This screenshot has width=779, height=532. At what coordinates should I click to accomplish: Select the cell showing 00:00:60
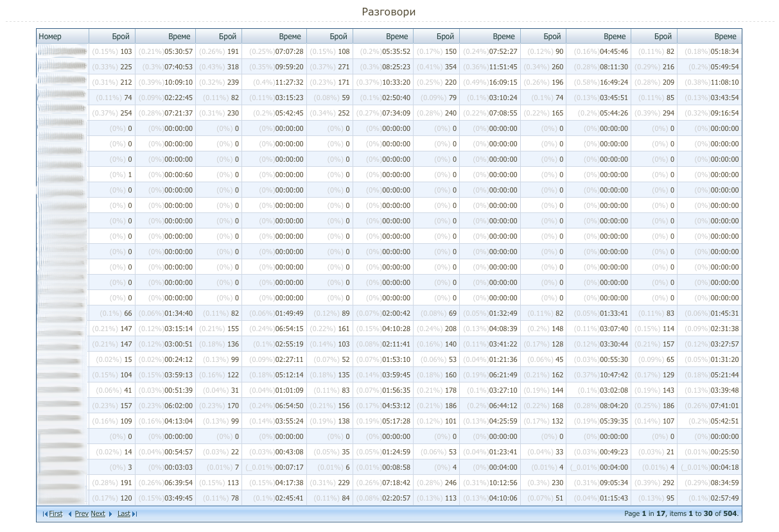tap(179, 175)
